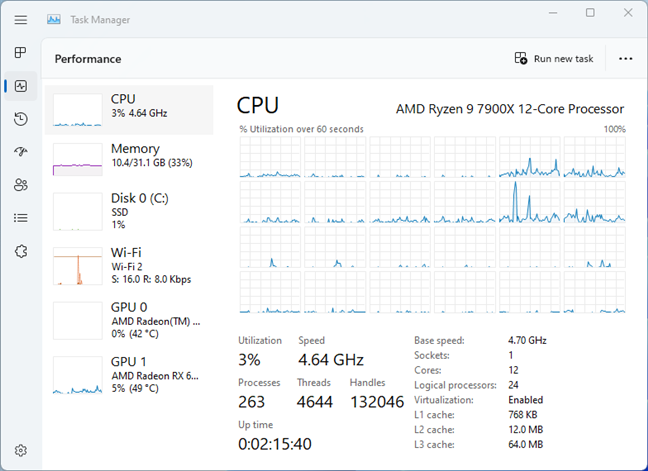The width and height of the screenshot is (648, 471).
Task: Click the Task Manager app icon
Action: (54, 19)
